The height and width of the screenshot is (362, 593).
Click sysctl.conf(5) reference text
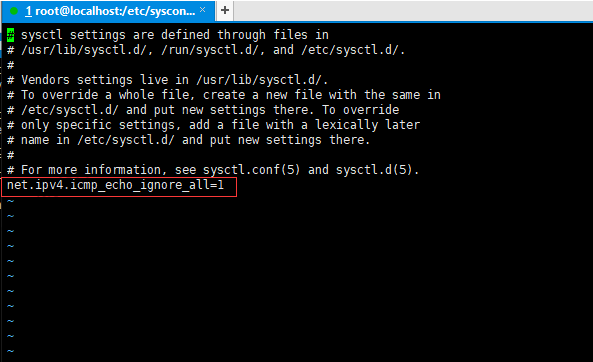point(251,170)
